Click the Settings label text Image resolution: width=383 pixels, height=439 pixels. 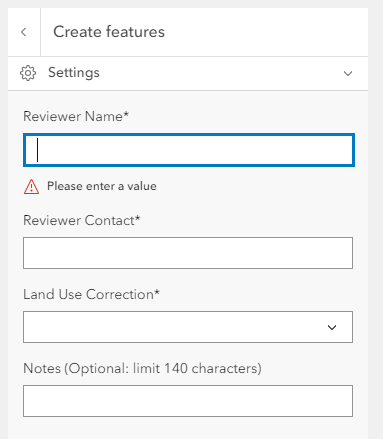tap(74, 73)
